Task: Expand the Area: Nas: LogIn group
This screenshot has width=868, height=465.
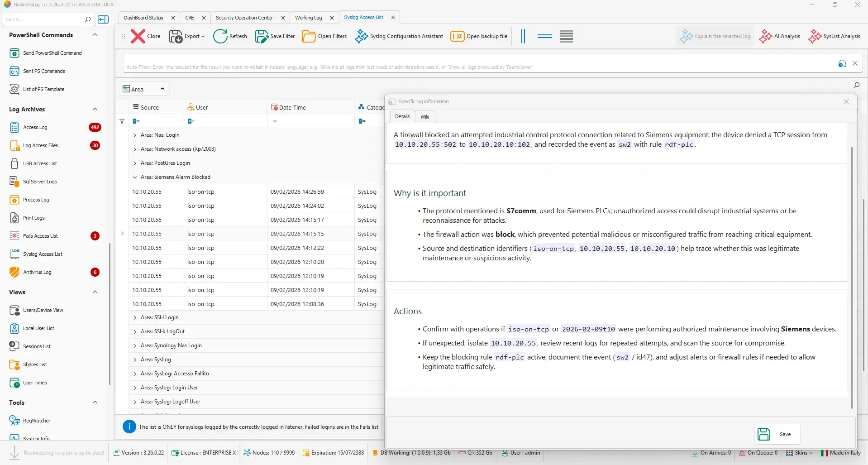Action: coord(135,135)
